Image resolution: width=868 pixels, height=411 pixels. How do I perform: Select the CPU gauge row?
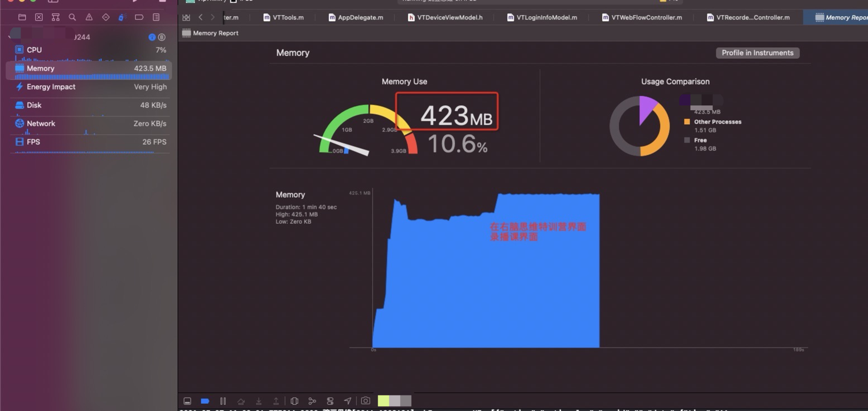(x=89, y=52)
